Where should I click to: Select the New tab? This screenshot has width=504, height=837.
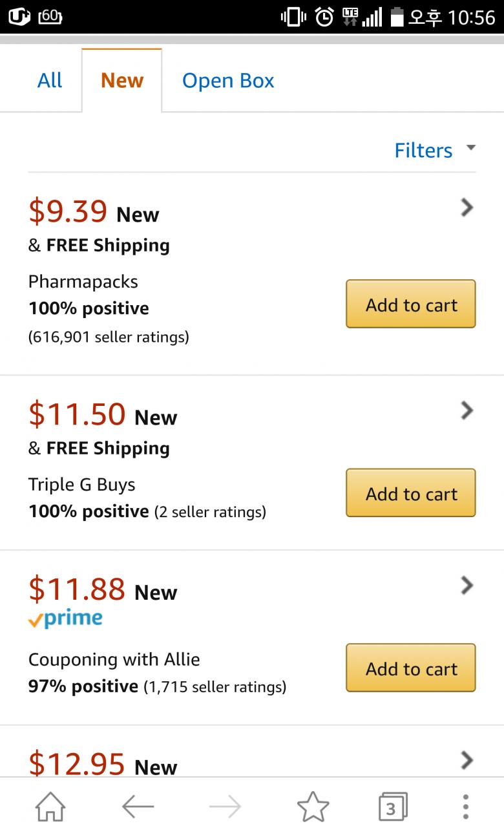tap(122, 80)
